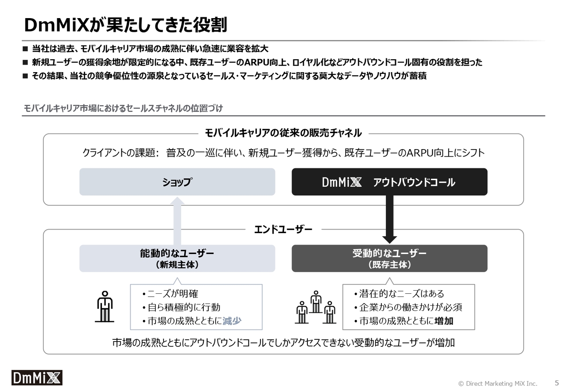Viewport: 567px width, 392px height.
Task: Click the line ending with 増加 in right callout
Action: coord(406,321)
